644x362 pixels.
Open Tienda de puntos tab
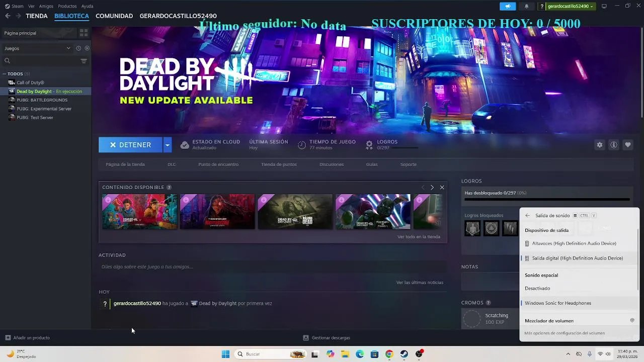(x=279, y=164)
